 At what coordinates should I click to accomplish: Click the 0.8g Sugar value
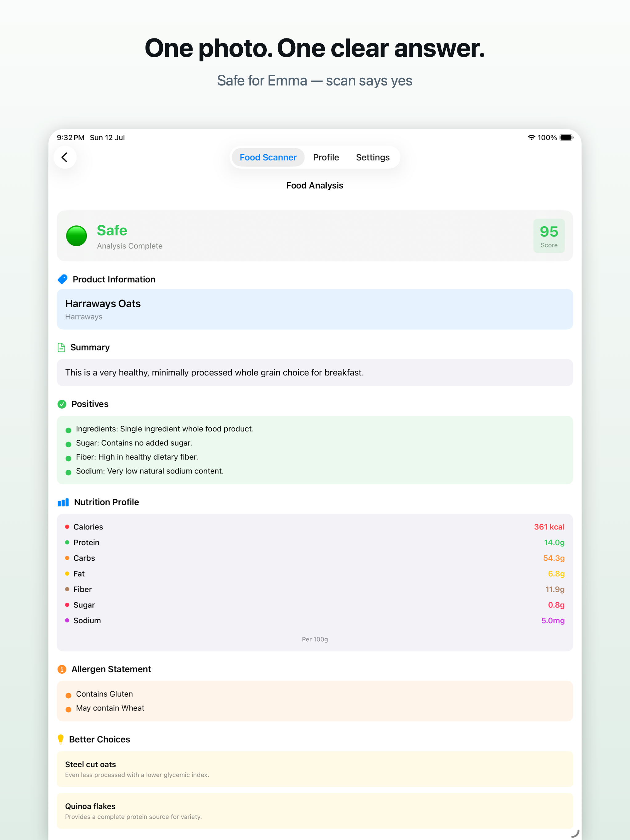click(556, 604)
